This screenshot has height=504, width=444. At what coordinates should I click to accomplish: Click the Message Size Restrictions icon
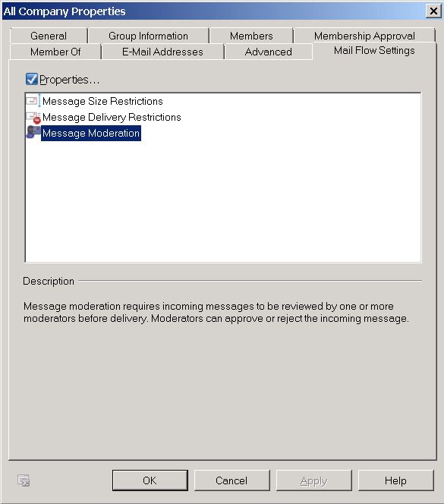point(33,101)
